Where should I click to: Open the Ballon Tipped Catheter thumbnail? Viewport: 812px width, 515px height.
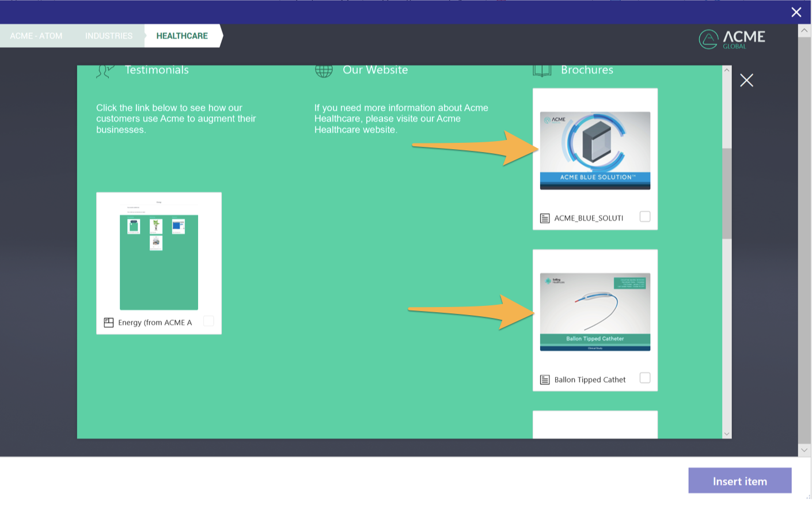(x=595, y=312)
